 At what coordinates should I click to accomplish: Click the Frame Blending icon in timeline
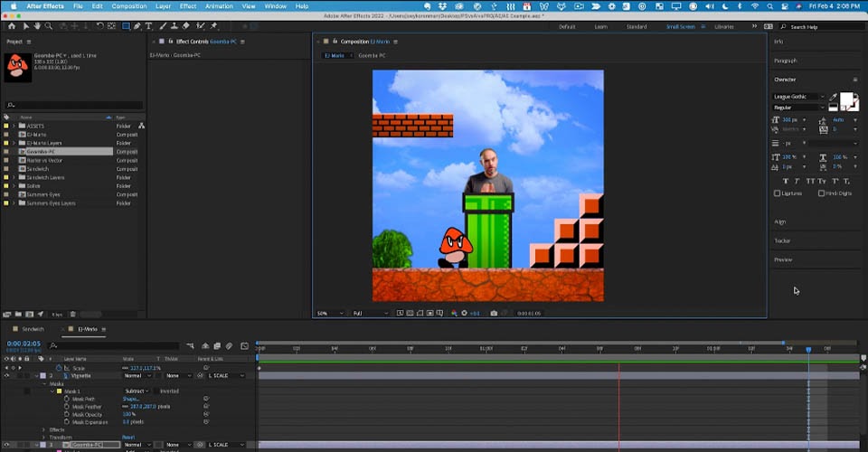click(217, 345)
